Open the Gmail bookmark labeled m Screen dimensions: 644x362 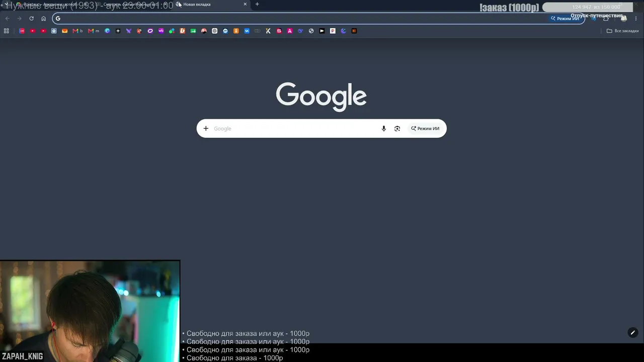click(94, 31)
